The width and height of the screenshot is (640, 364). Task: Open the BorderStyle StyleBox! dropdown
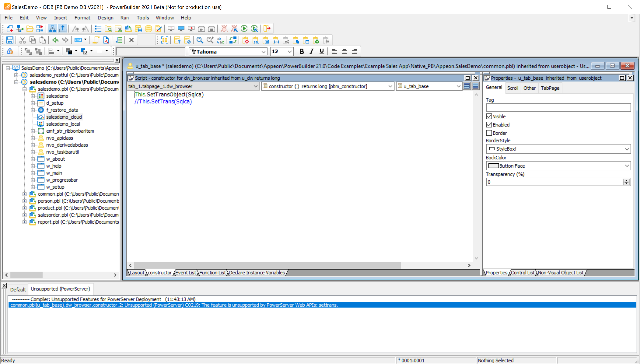pyautogui.click(x=627, y=149)
